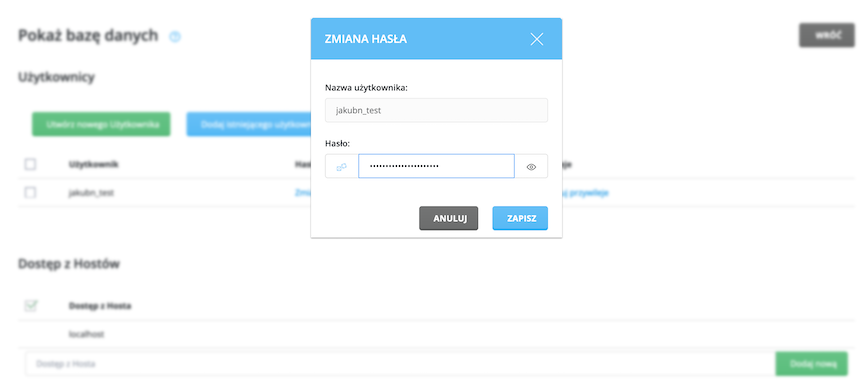
Task: Click the help icon beside Pokaż bazę danych
Action: (x=175, y=37)
